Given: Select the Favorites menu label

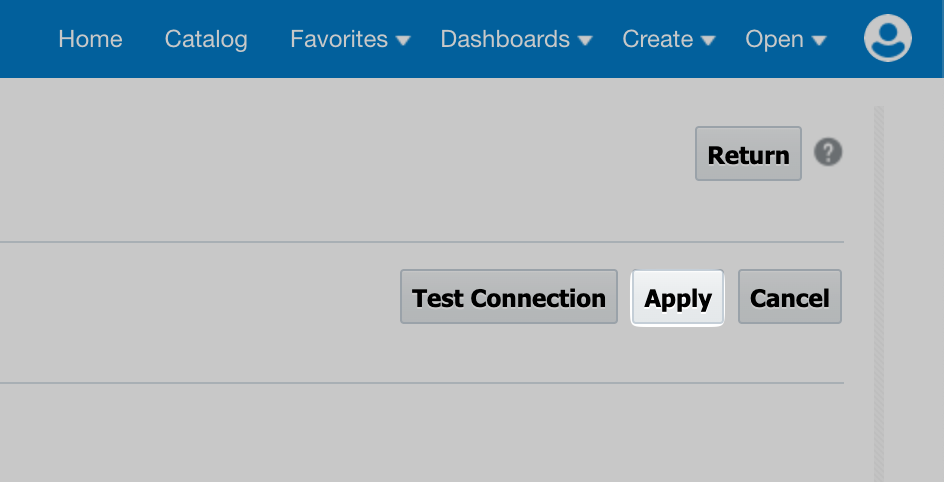Looking at the screenshot, I should coord(339,39).
